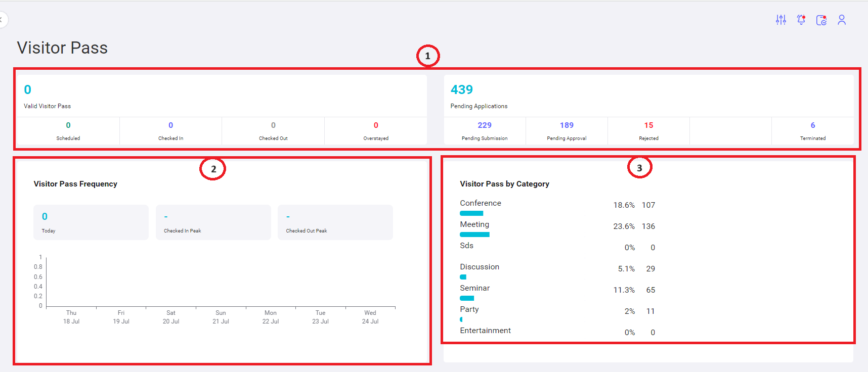Click the Tue 23 Jul axis label

(320, 317)
